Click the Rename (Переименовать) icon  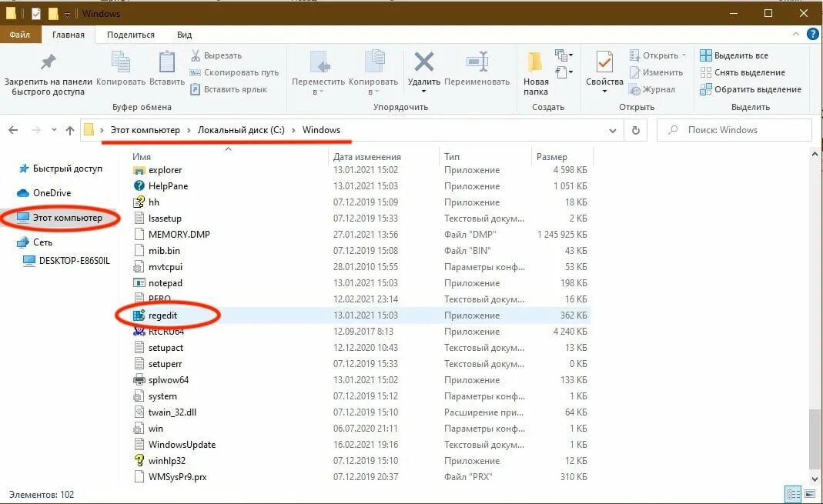pos(477,62)
